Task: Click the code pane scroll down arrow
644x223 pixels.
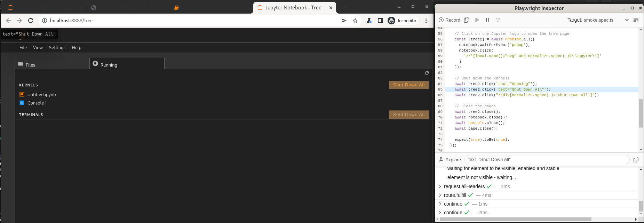Action: point(641,149)
